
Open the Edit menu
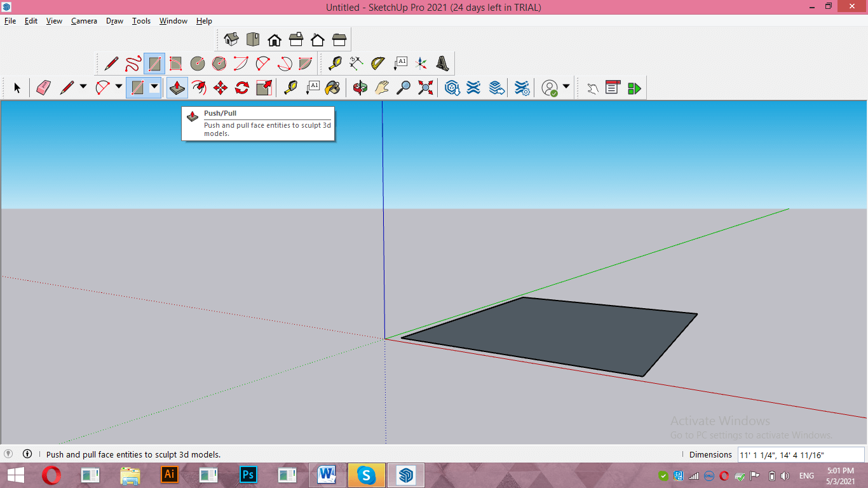[31, 21]
